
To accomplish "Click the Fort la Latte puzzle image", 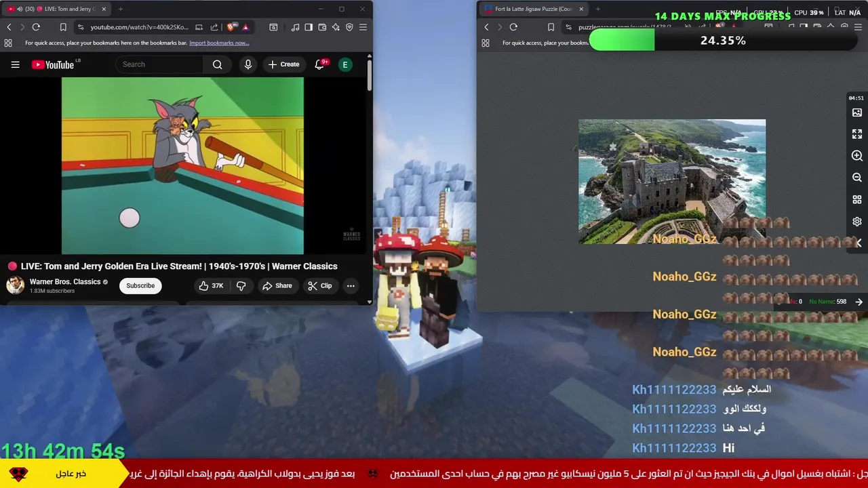I will click(x=672, y=182).
